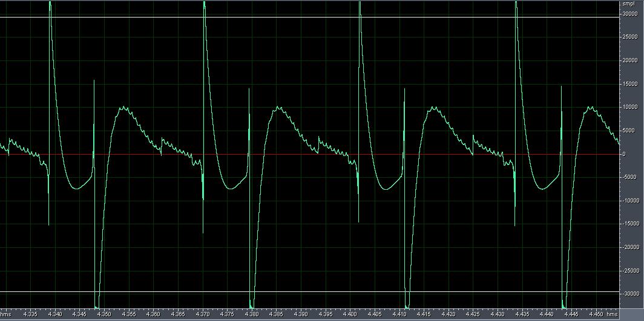Image resolution: width=644 pixels, height=321 pixels.
Task: Click the 4.400 time ruler label
Action: tap(350, 314)
